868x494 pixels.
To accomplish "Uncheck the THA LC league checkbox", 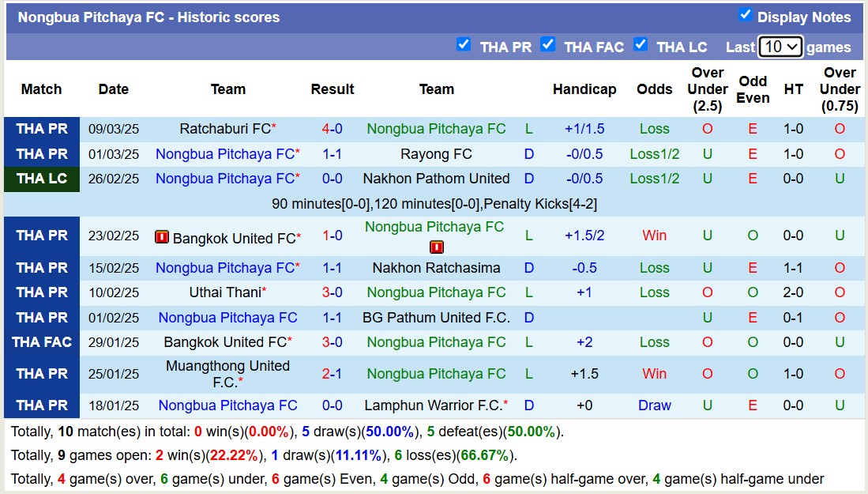I will (641, 44).
